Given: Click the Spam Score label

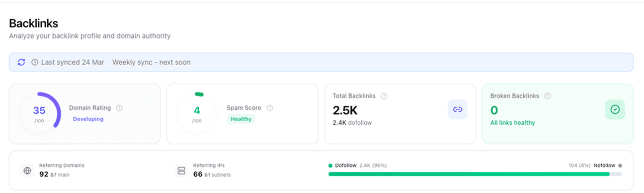Looking at the screenshot, I should coord(244,108).
